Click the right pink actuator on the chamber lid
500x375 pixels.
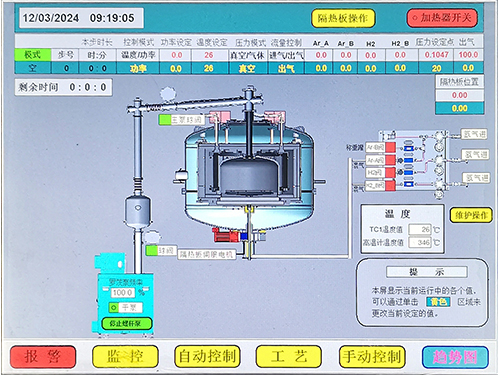pos(275,117)
